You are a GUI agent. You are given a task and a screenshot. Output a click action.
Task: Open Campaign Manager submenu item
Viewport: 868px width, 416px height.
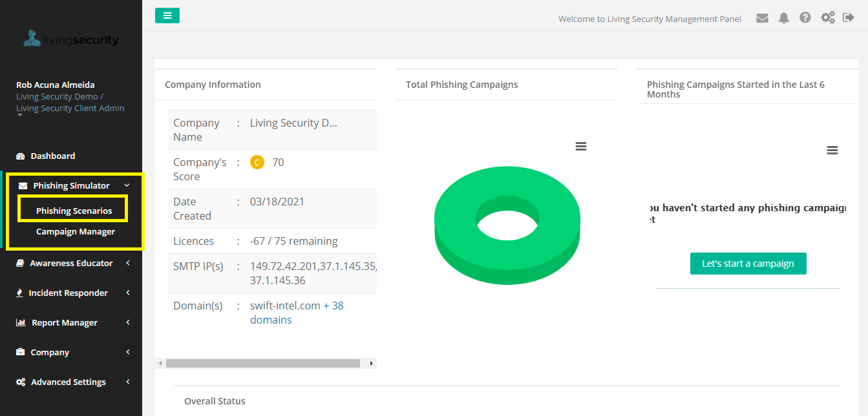76,231
